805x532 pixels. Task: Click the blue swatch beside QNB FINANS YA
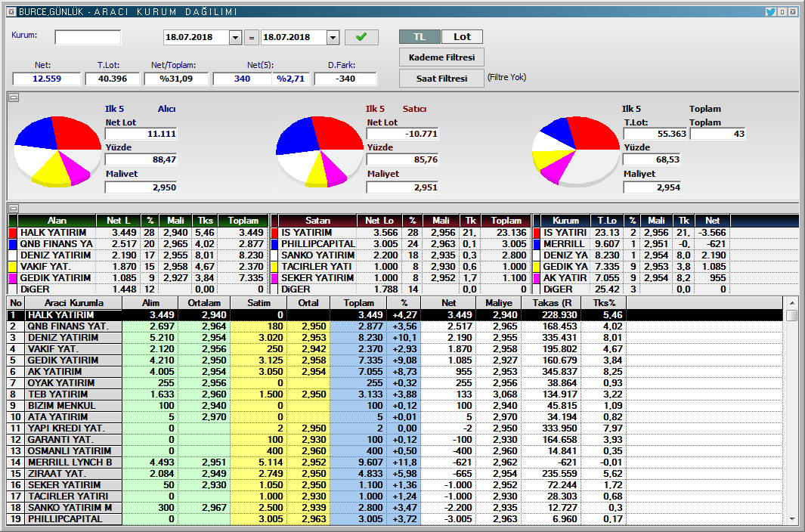coord(14,244)
